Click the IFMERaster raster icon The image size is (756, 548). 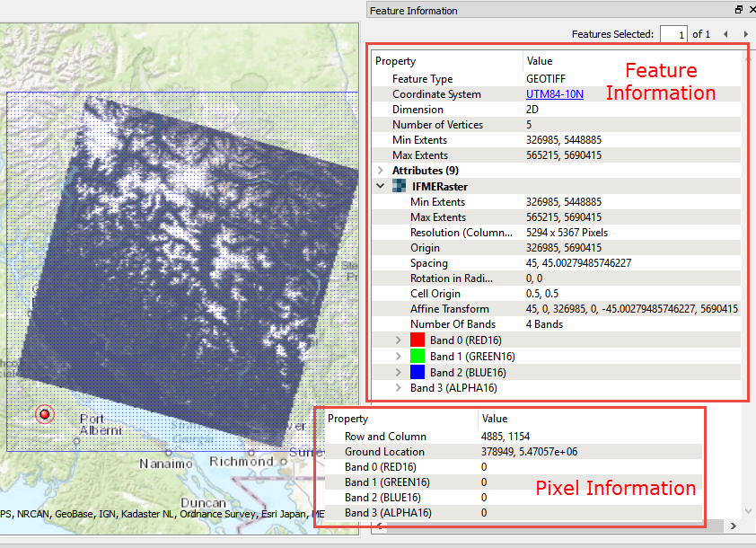coord(400,187)
